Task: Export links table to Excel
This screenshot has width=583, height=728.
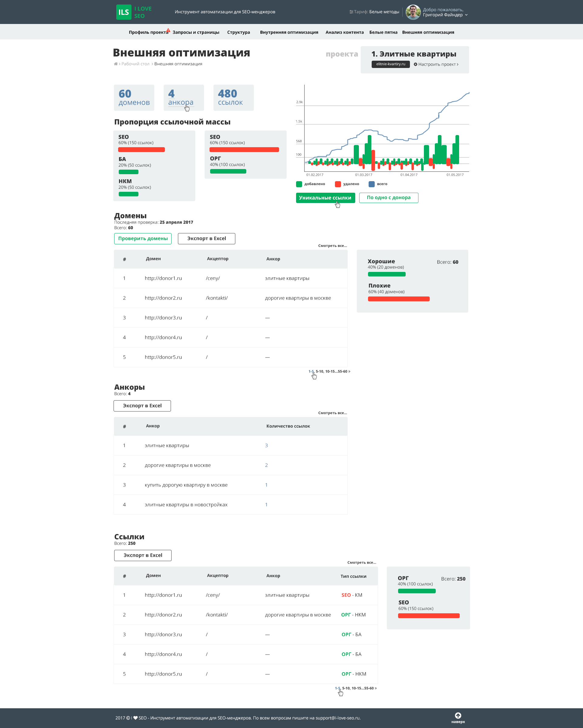Action: [142, 555]
